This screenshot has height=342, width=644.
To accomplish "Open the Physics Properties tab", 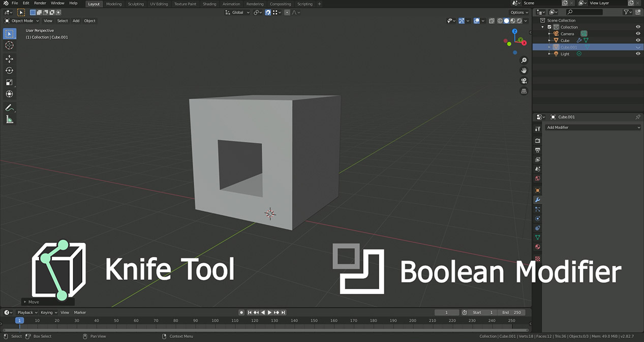I will pyautogui.click(x=537, y=219).
